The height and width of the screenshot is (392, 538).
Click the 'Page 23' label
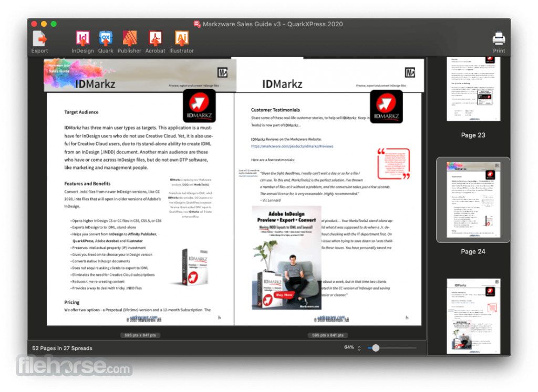(x=473, y=135)
